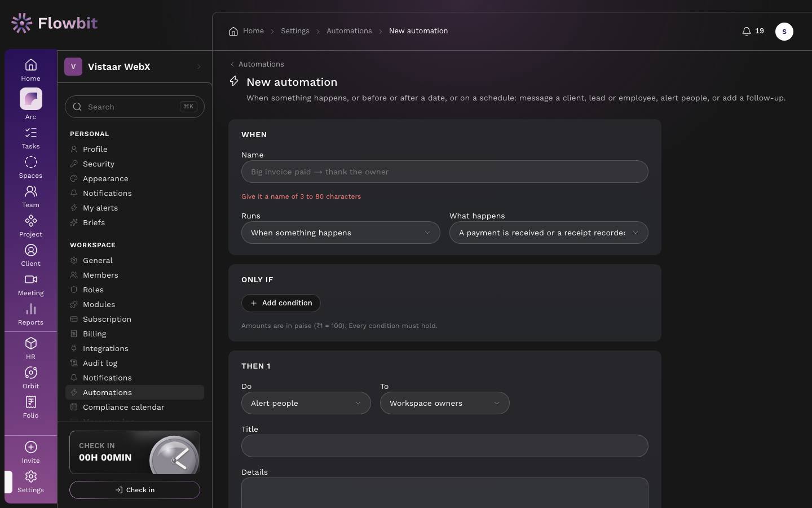Open the To recipients dropdown

[445, 403]
